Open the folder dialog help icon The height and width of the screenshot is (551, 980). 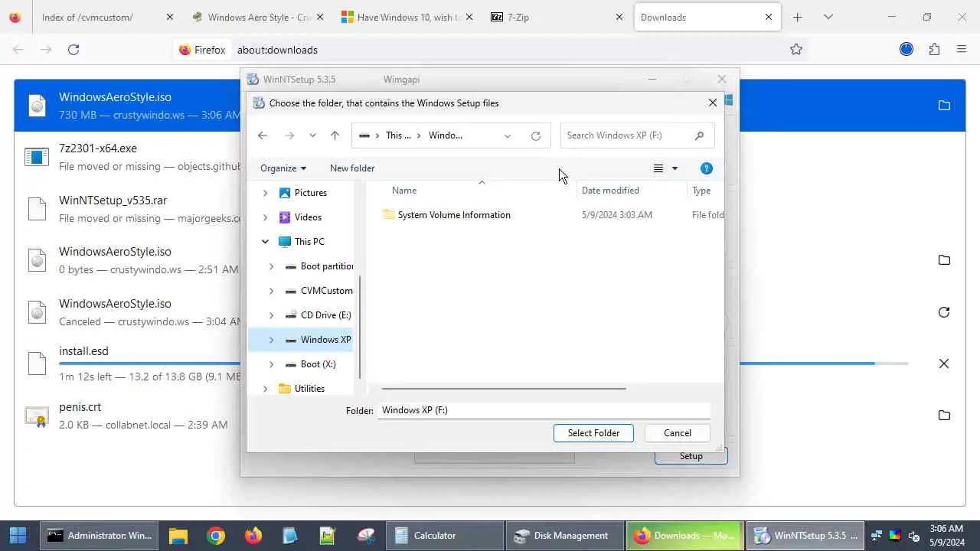point(707,168)
